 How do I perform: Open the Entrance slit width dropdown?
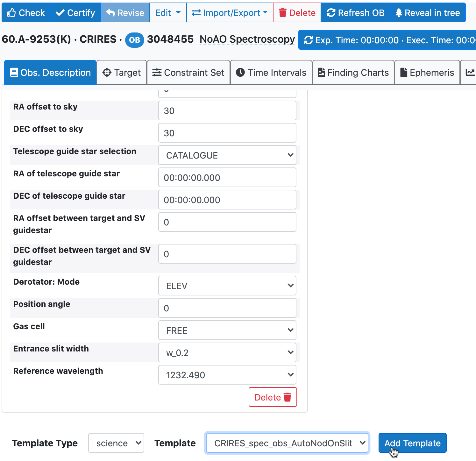pos(227,353)
